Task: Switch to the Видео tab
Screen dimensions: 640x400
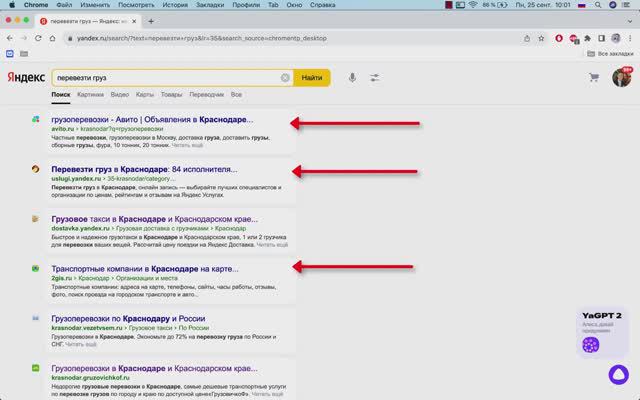Action: 120,94
